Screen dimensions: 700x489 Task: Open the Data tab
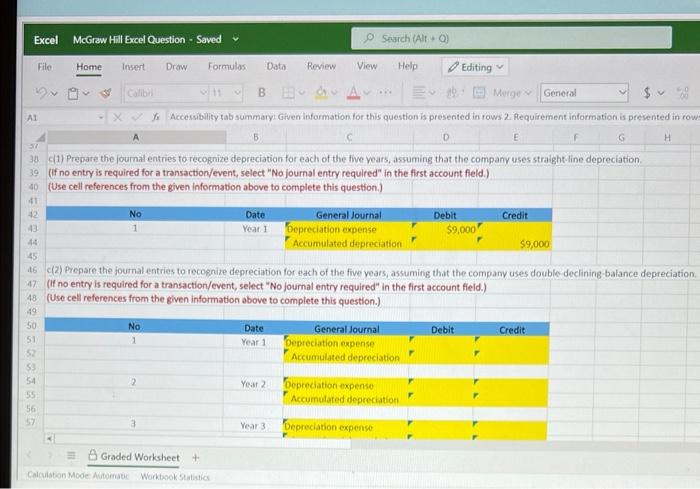point(276,66)
